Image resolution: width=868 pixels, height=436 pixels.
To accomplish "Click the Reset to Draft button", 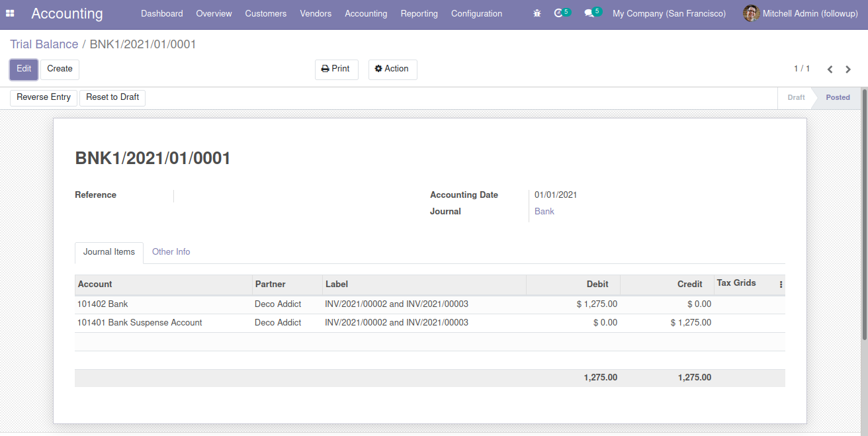I will (112, 97).
